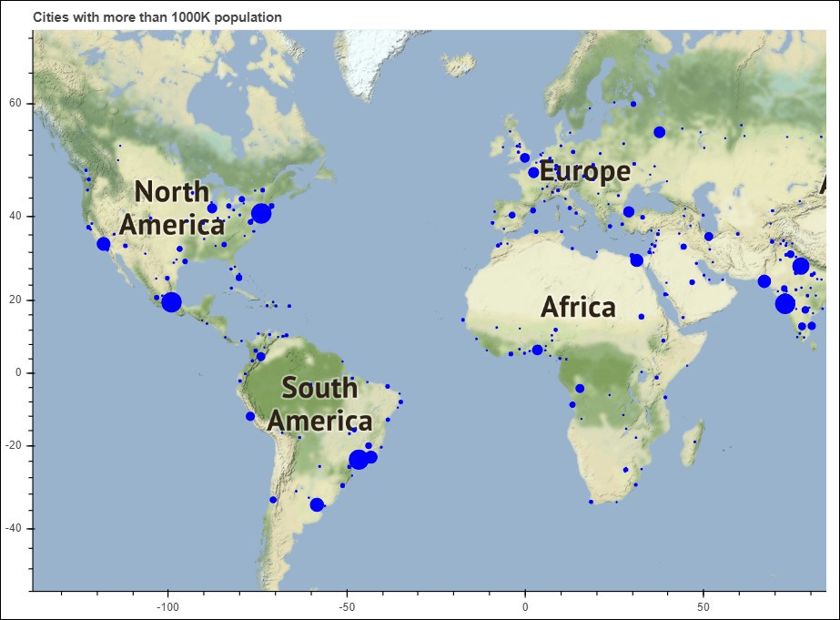The width and height of the screenshot is (840, 620).
Task: Click the Cairo circle in northeast Africa
Action: click(636, 260)
